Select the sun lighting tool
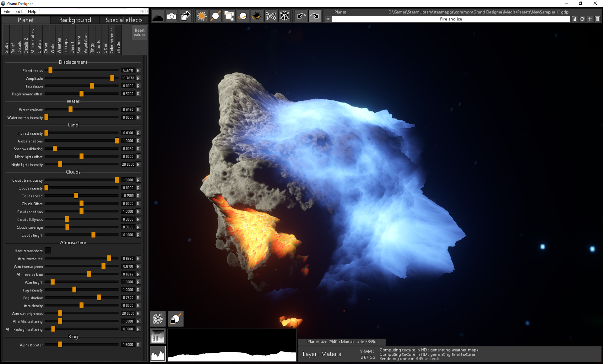The height and width of the screenshot is (364, 603). pos(201,16)
